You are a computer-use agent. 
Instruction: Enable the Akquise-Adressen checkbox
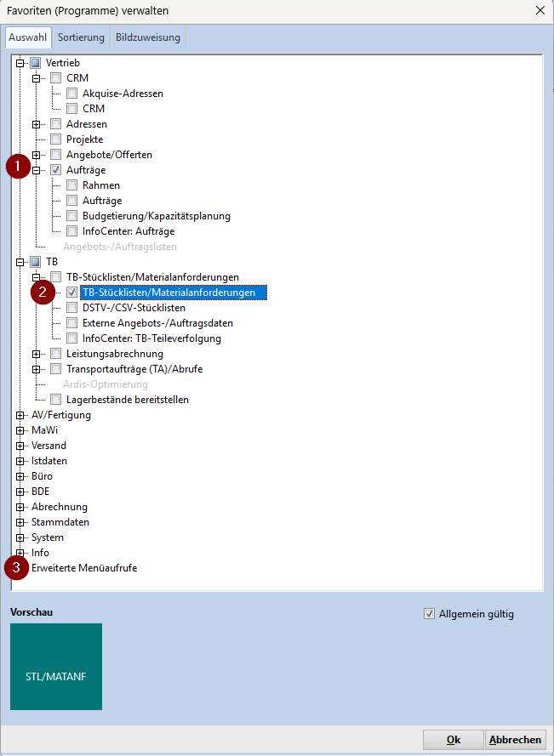click(72, 94)
